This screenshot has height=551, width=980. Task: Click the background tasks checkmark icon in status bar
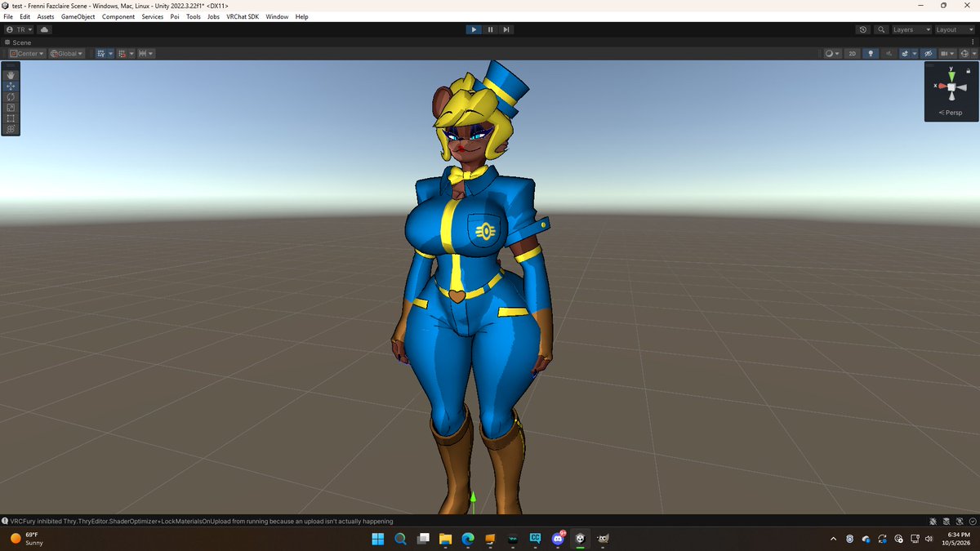[x=973, y=521]
